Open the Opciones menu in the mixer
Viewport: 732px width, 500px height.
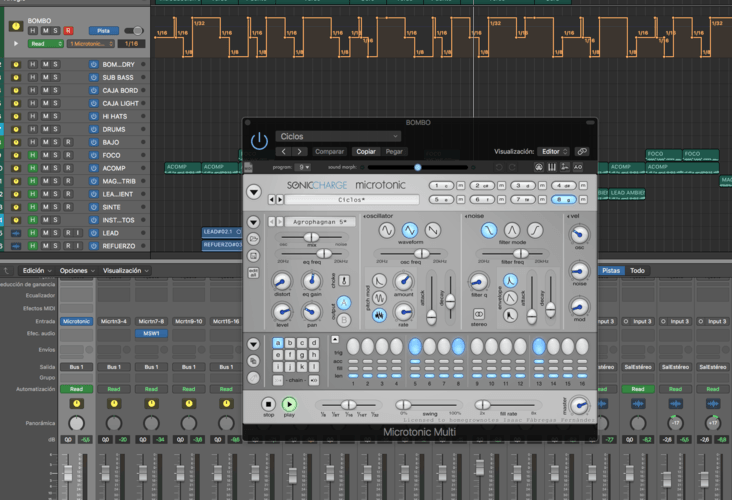[77, 270]
